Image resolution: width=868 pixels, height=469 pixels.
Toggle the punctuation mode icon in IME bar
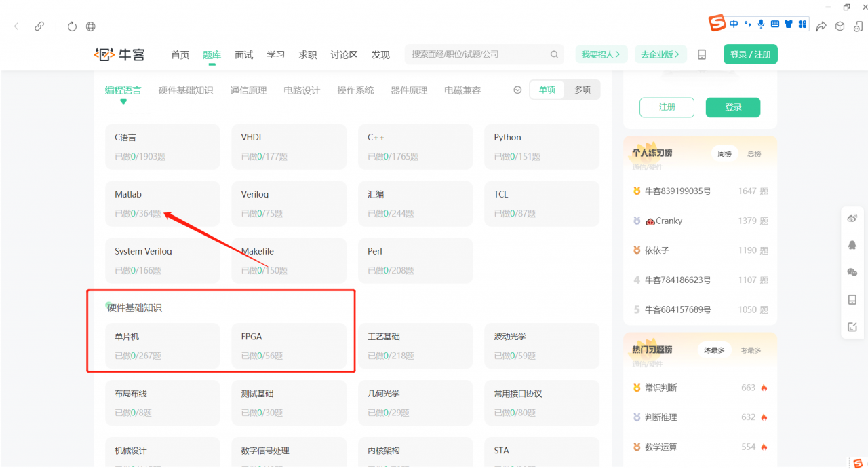coord(748,24)
